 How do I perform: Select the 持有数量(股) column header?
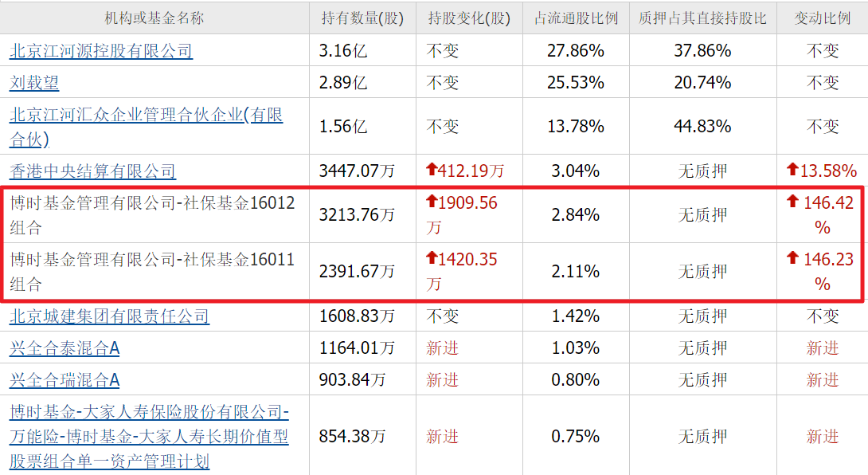point(362,18)
